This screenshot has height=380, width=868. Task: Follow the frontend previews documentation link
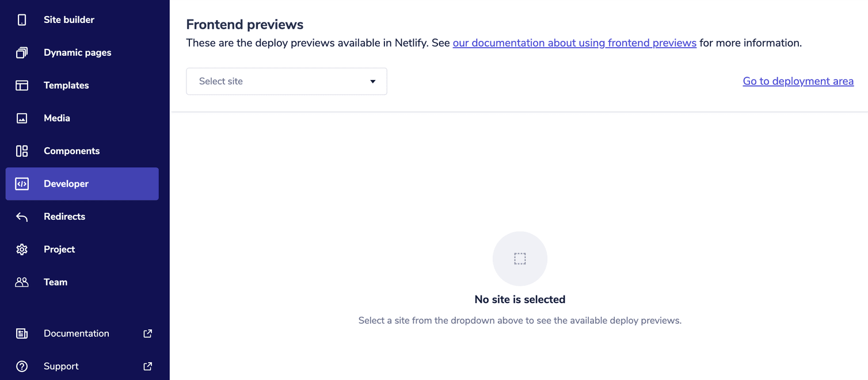(574, 43)
